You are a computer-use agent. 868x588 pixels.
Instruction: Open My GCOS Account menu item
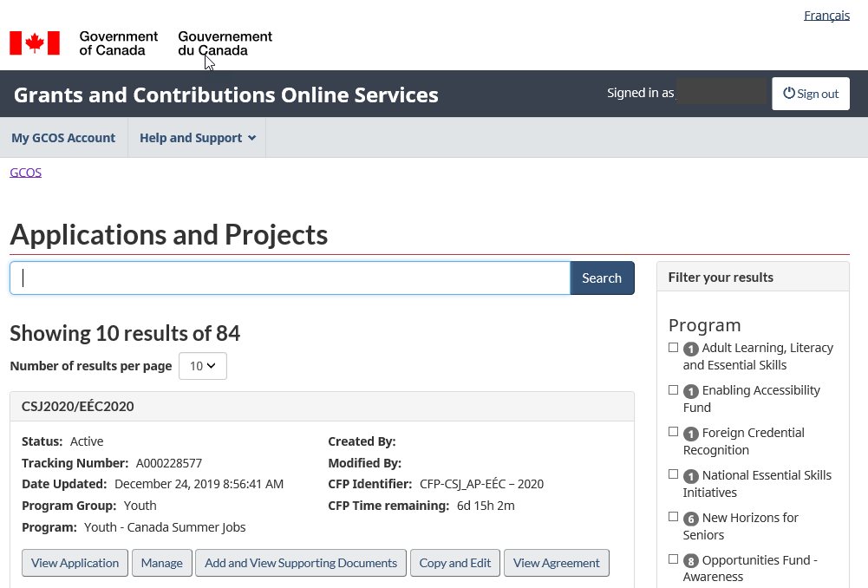point(63,138)
